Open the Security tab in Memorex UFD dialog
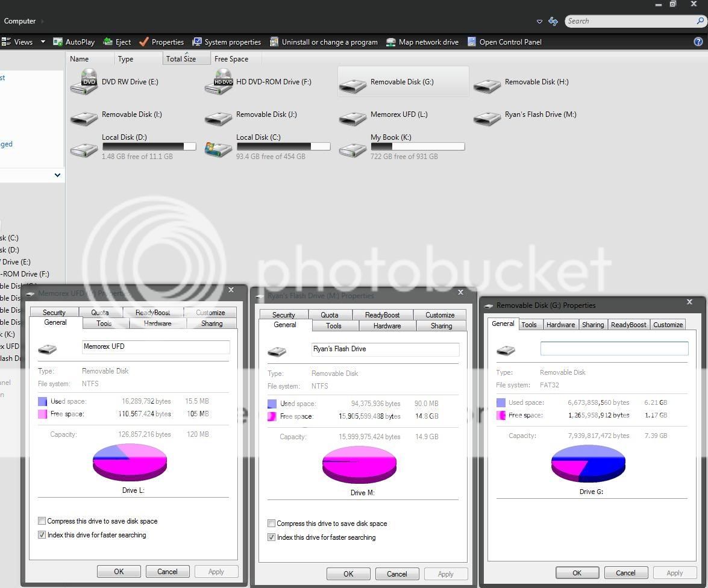The width and height of the screenshot is (708, 588). [x=54, y=312]
